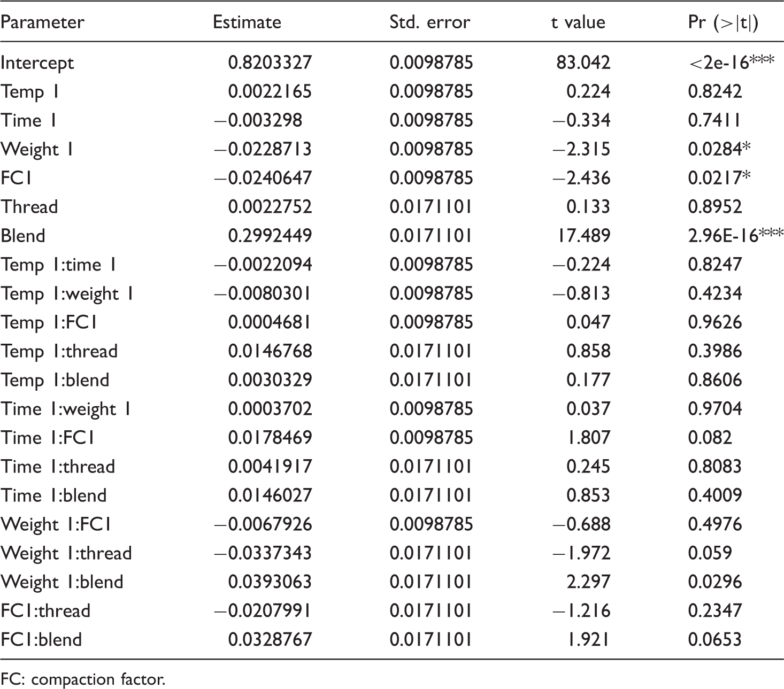Click the t value column header
This screenshot has height=689, width=784.
tap(578, 22)
